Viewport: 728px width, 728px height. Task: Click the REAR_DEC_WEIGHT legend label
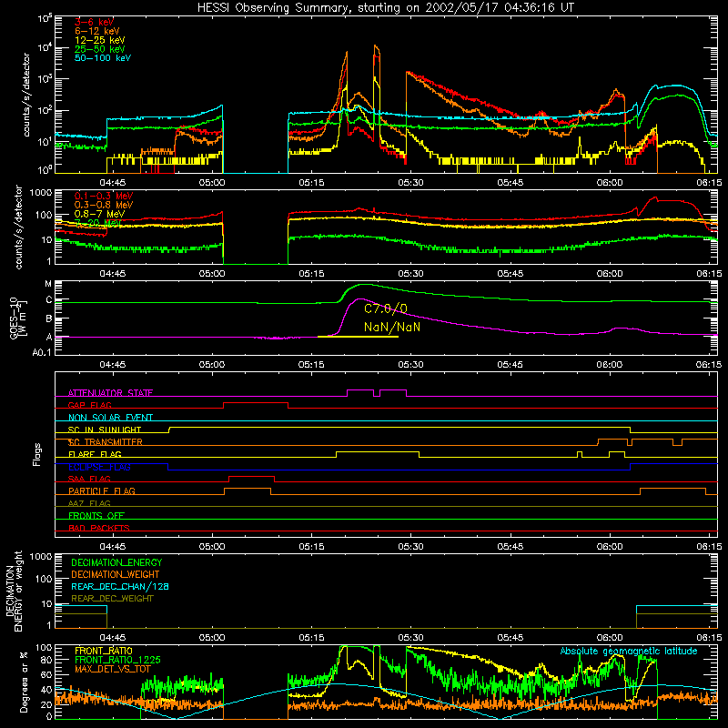pos(112,599)
